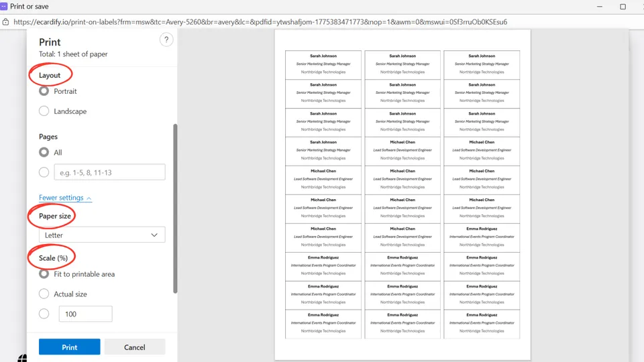Collapse options with Fewer settings link

[x=65, y=198]
